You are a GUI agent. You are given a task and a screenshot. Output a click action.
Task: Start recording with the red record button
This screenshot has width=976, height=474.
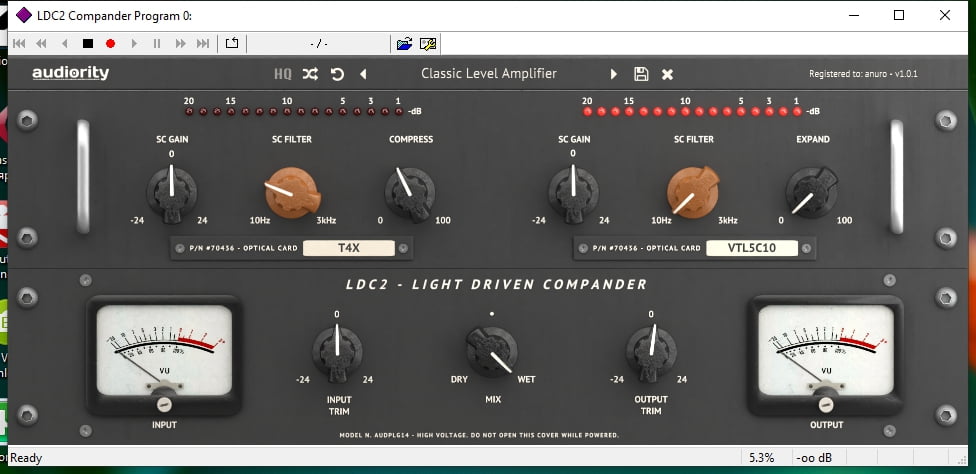tap(110, 44)
